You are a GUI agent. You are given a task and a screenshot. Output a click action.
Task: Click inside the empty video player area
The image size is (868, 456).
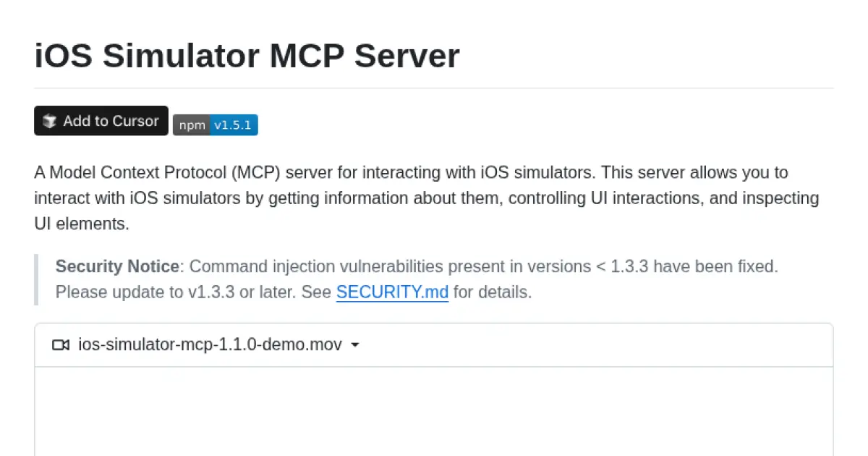(x=434, y=413)
